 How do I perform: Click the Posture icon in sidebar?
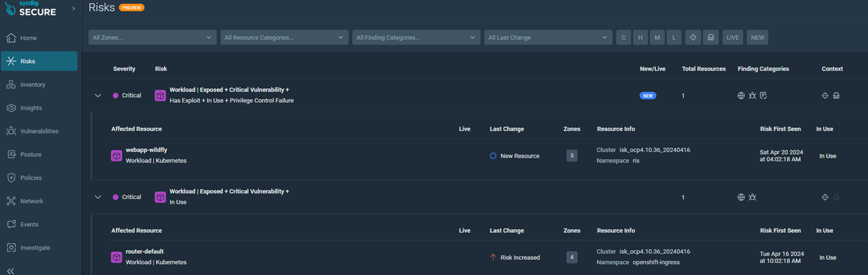tap(11, 155)
